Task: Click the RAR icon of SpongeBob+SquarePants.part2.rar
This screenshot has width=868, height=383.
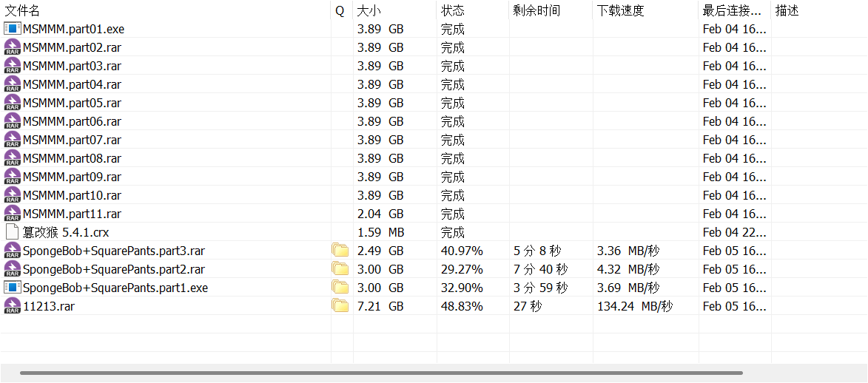Action: [x=12, y=269]
